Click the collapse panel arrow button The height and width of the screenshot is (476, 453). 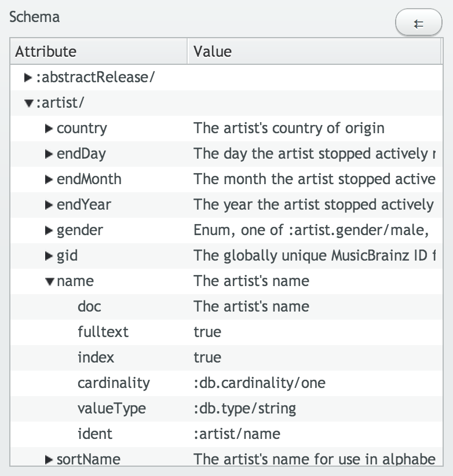click(x=418, y=22)
